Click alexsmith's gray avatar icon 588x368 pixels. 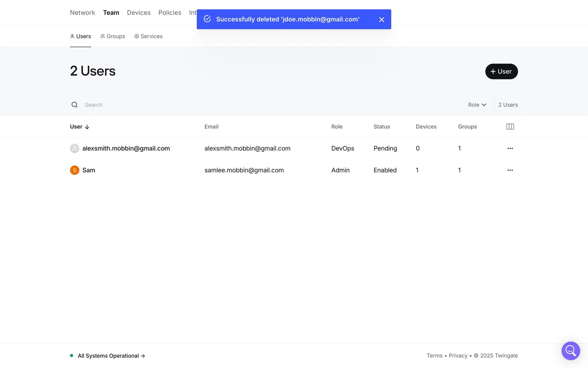click(x=74, y=148)
